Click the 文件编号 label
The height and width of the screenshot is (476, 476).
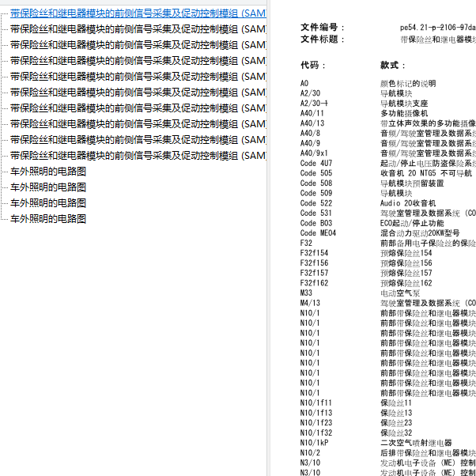coord(323,28)
